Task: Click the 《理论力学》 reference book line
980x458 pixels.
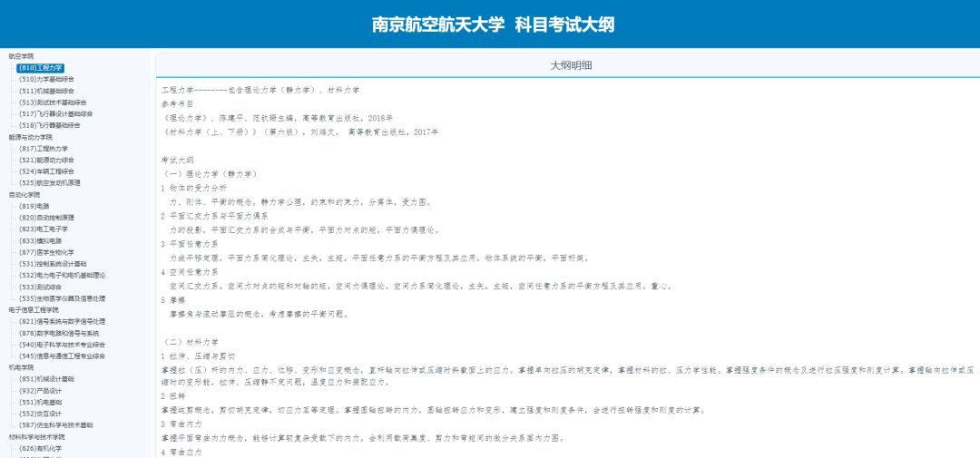Action: (x=277, y=118)
